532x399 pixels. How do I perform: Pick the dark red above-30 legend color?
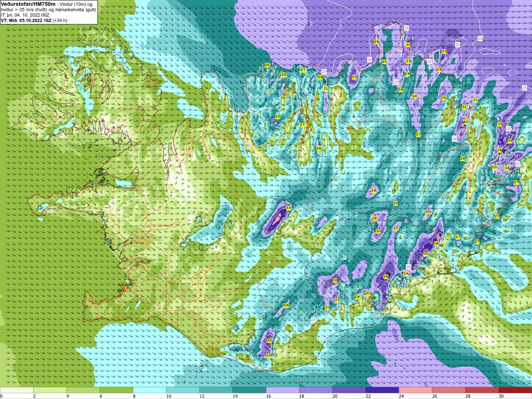pyautogui.click(x=515, y=390)
